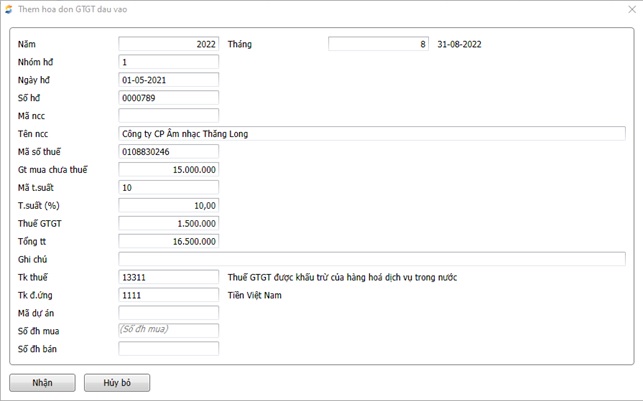This screenshot has height=401, width=643.
Task: Close the Them hoa don GTGT dialog
Action: 630,9
